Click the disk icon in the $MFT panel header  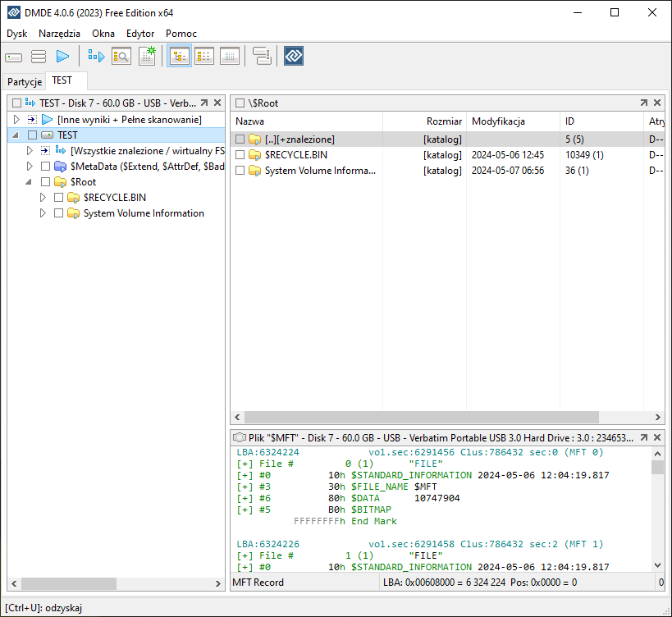pos(240,437)
